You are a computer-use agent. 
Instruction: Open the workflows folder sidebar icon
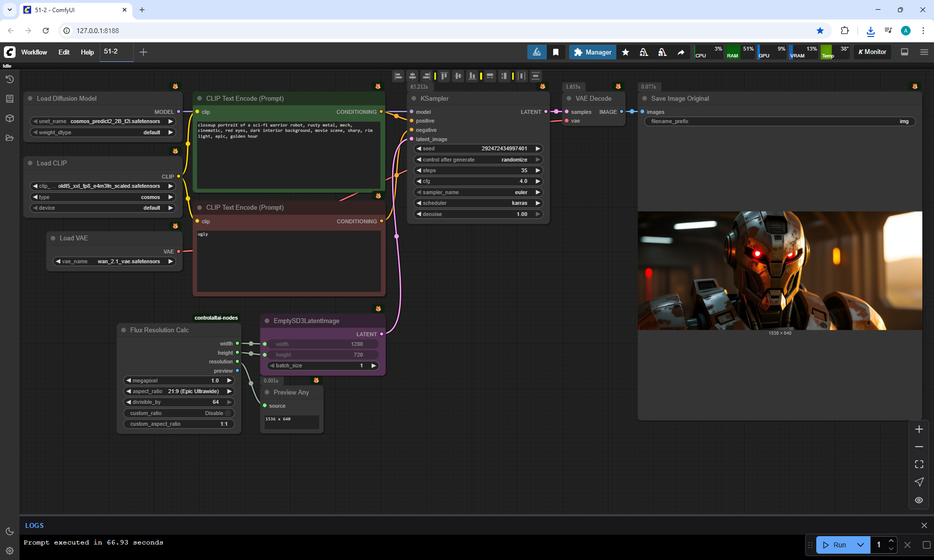click(9, 138)
